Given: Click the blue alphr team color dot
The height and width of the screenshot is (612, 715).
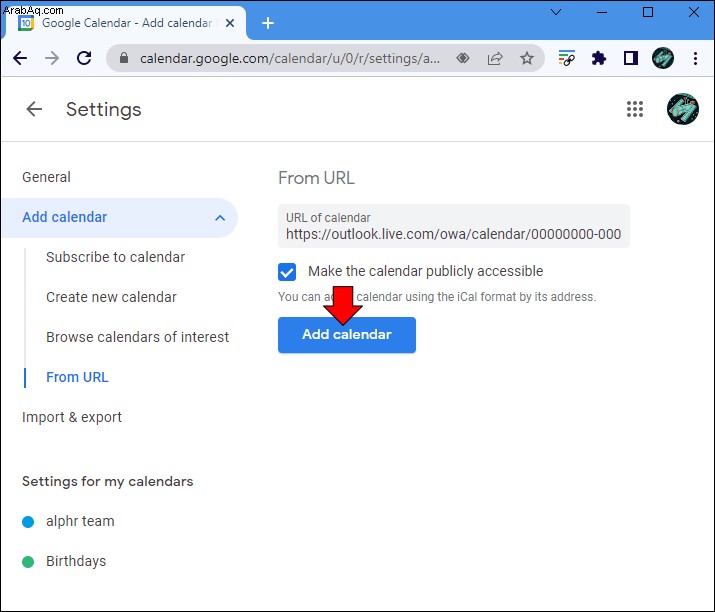Looking at the screenshot, I should tap(28, 522).
